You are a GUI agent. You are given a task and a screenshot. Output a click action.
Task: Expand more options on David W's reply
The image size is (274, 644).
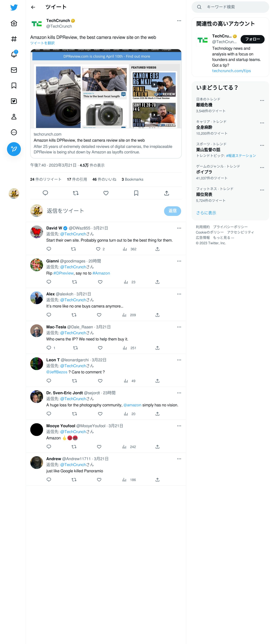(x=179, y=228)
